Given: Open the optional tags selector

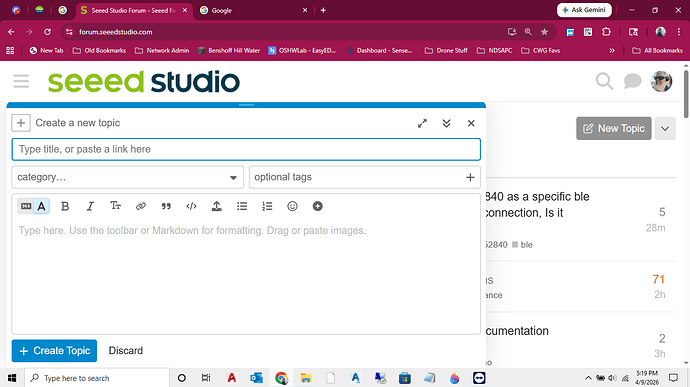Looking at the screenshot, I should tap(365, 177).
